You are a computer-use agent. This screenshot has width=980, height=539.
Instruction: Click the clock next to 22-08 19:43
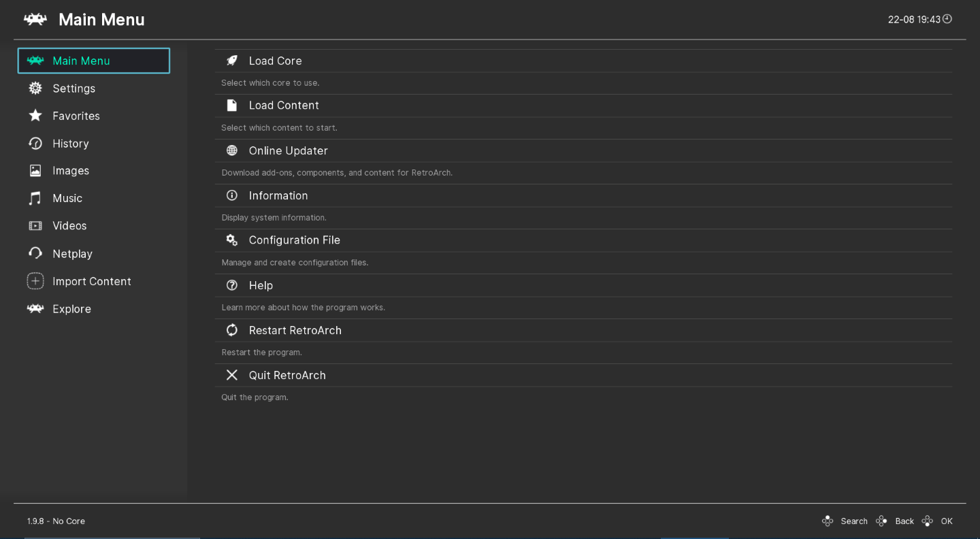tap(948, 19)
